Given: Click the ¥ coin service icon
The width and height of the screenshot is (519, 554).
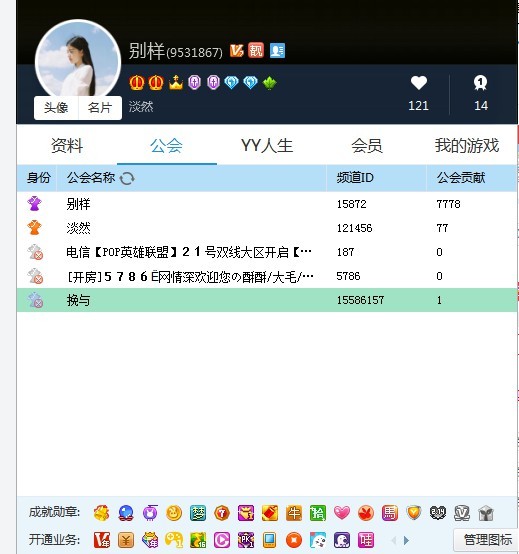Looking at the screenshot, I should [x=126, y=540].
